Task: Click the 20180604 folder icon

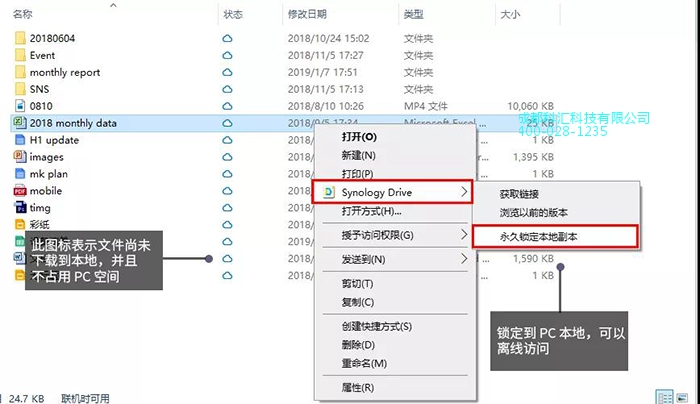Action: pos(20,38)
